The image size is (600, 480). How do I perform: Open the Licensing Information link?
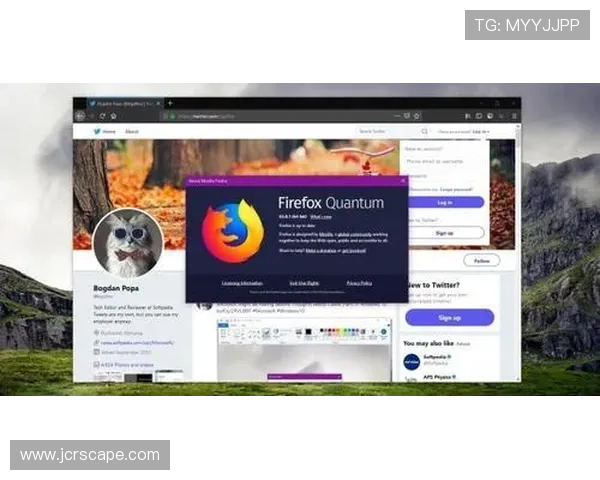point(242,283)
